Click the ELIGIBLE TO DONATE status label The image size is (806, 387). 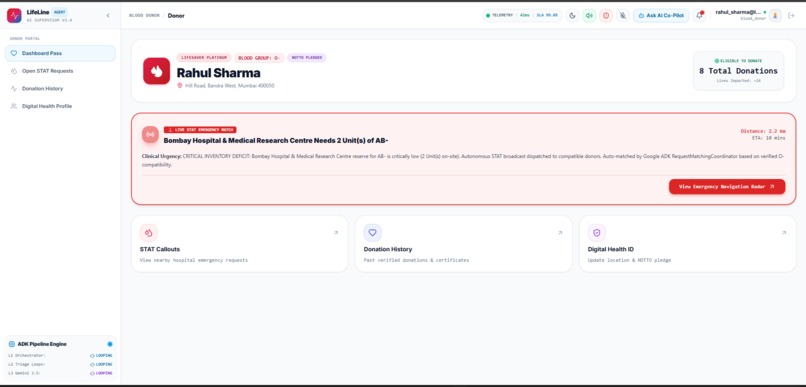coord(738,61)
